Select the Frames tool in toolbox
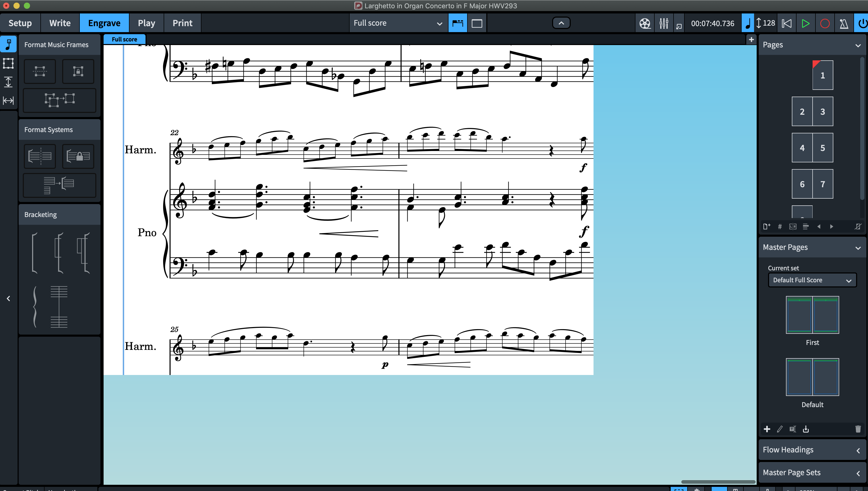The width and height of the screenshot is (868, 491). pyautogui.click(x=8, y=63)
